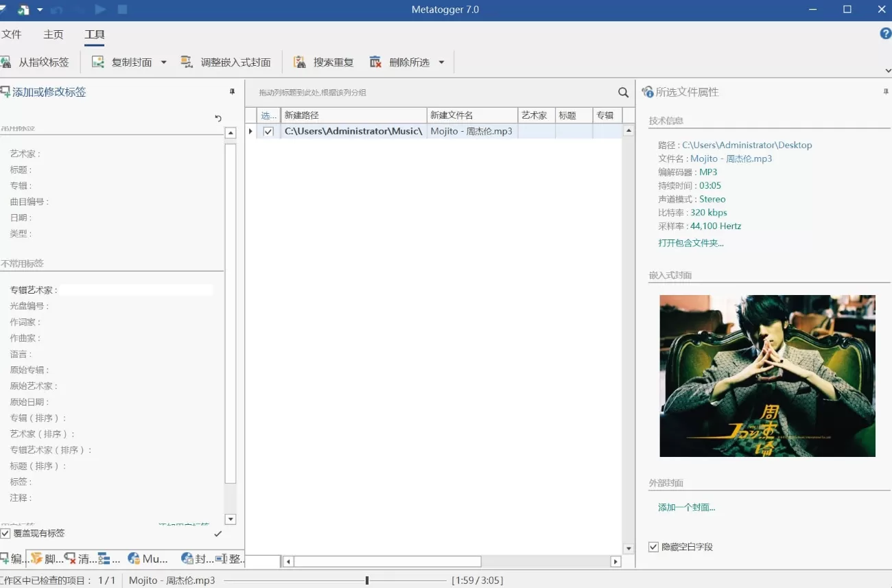Disable the 隐藏空白字段 option
The width and height of the screenshot is (892, 588).
pos(653,547)
